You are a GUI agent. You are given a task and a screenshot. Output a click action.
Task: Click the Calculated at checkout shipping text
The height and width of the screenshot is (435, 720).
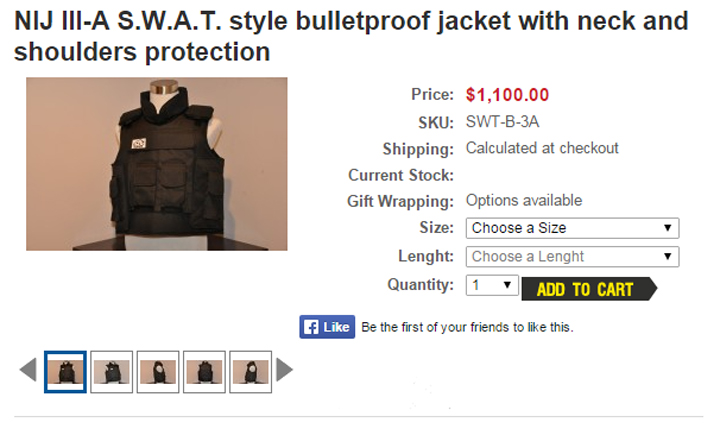[542, 148]
